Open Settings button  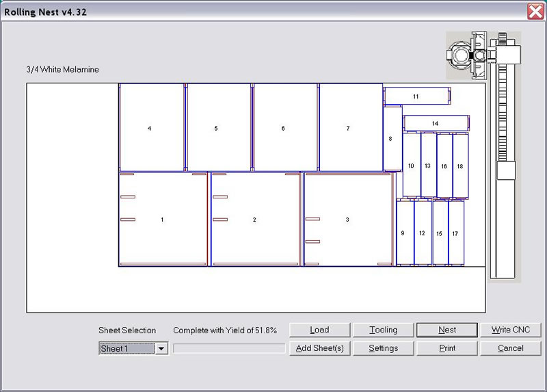(x=384, y=348)
